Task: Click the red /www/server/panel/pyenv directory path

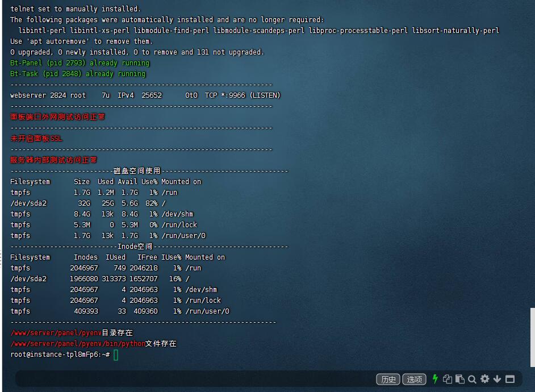Action: 56,333
